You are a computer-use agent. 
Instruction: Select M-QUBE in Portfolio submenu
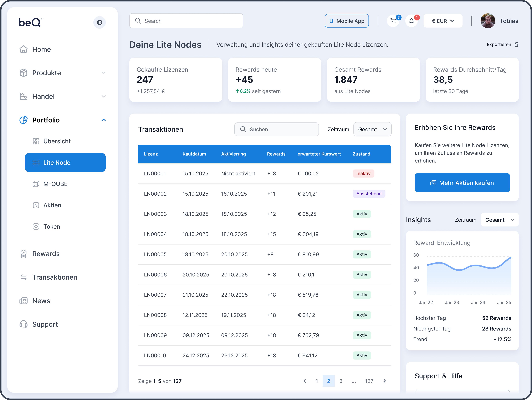click(x=55, y=184)
